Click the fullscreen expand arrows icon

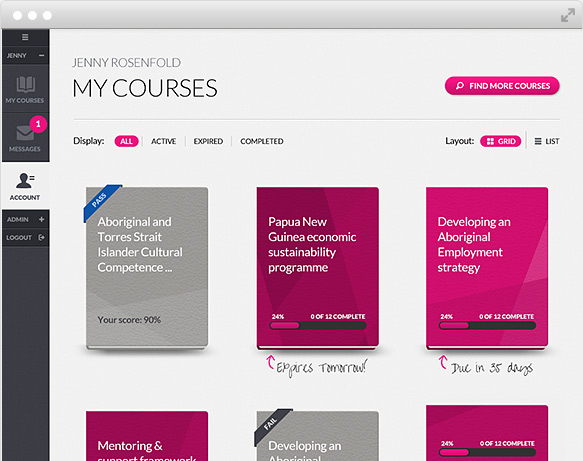point(568,15)
